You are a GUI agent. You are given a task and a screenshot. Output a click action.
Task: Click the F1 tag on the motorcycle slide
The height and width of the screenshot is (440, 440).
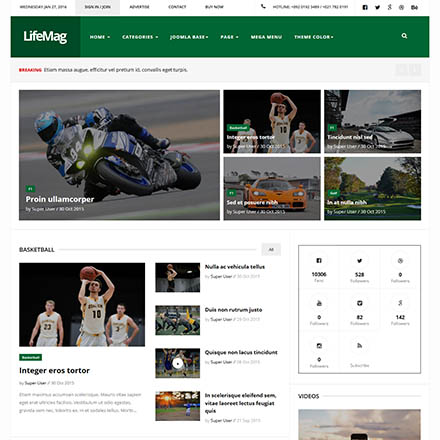coord(30,189)
